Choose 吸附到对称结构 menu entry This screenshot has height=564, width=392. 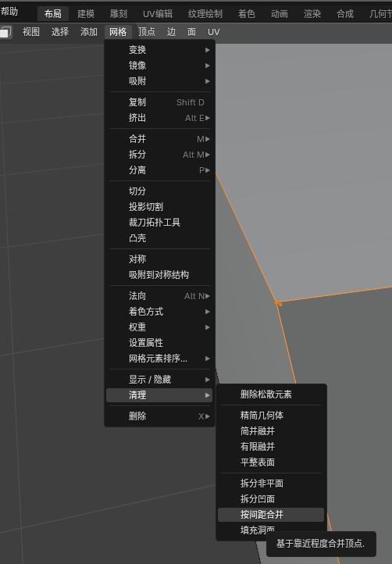pyautogui.click(x=159, y=275)
